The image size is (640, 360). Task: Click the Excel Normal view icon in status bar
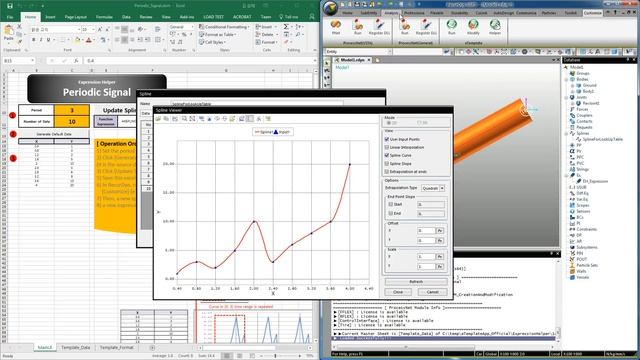pos(227,356)
